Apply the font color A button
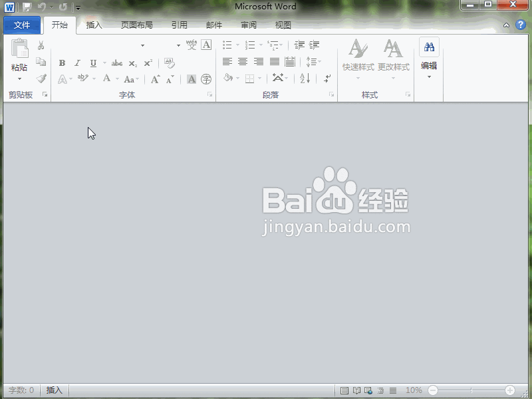The image size is (532, 399). point(107,78)
